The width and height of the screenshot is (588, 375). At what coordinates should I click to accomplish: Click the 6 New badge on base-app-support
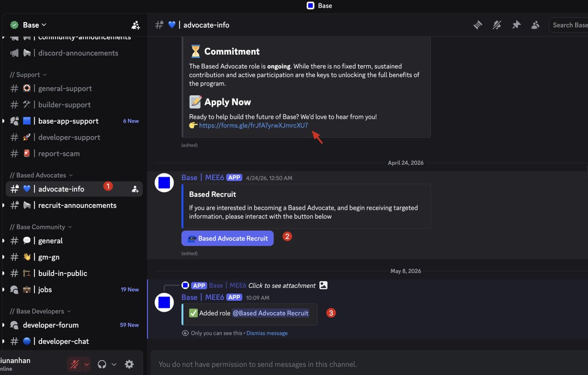click(131, 121)
